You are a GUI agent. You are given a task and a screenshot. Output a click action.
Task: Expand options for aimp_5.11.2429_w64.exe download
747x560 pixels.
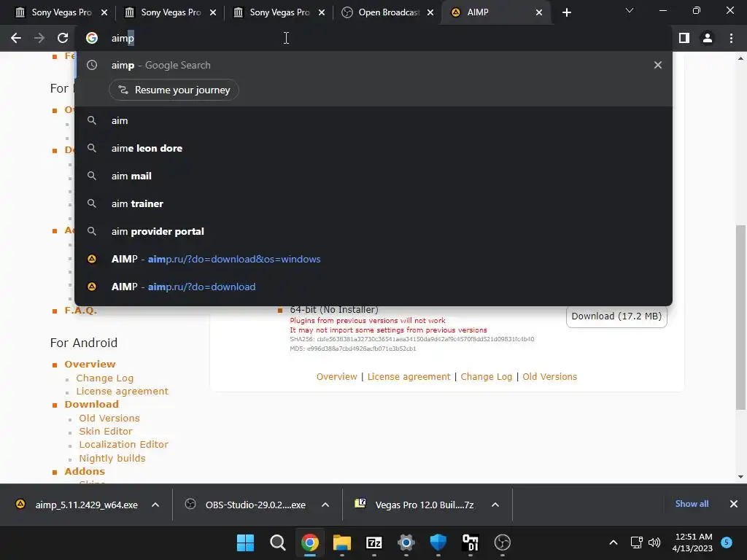(x=155, y=505)
